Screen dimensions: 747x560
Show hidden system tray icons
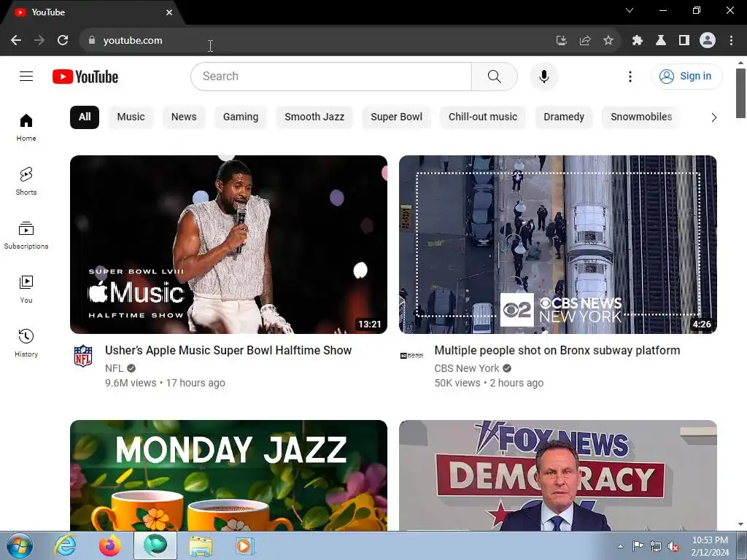(x=620, y=546)
